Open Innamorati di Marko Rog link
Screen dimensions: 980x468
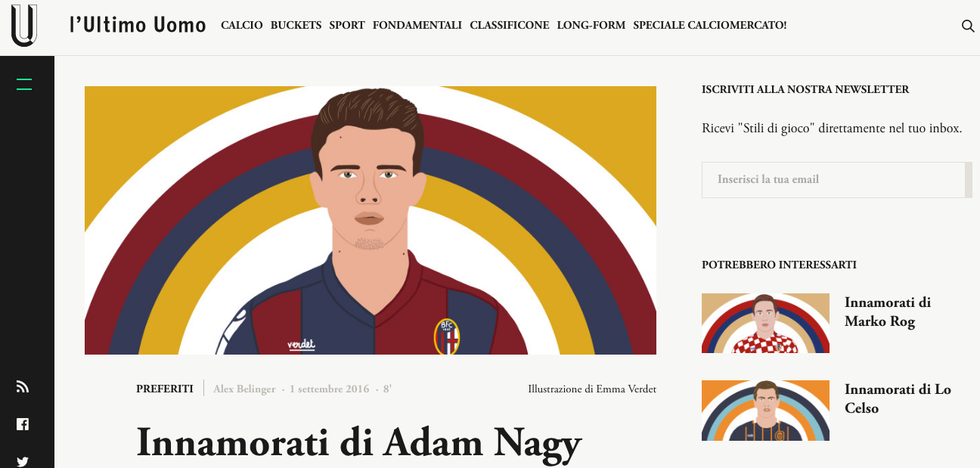pos(888,312)
